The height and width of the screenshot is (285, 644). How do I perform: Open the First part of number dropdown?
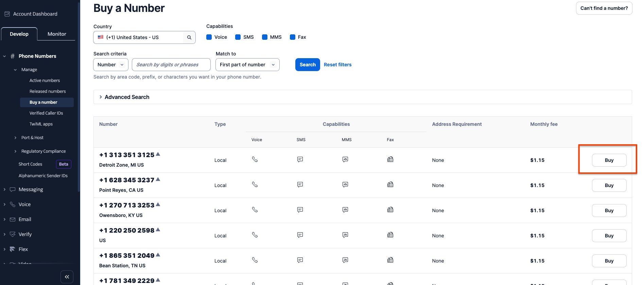pos(247,65)
